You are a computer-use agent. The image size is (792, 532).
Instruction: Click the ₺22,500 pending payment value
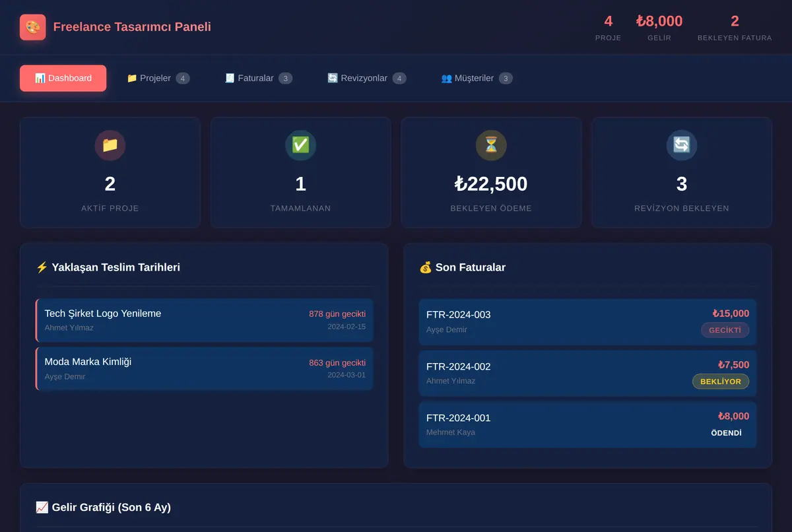point(491,183)
